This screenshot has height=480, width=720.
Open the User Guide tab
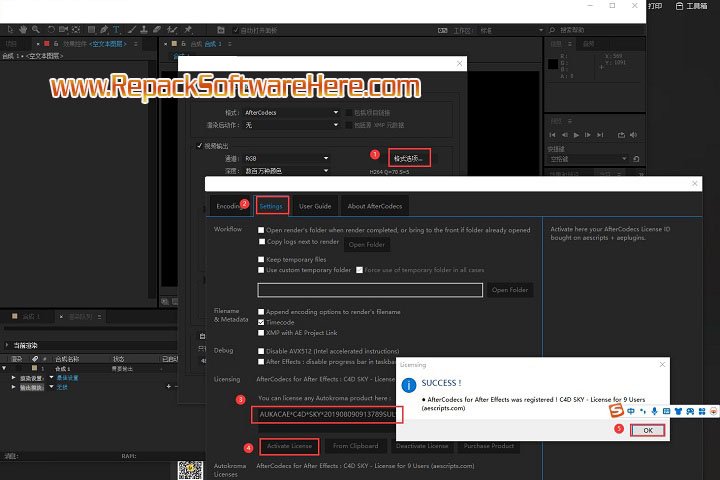[315, 206]
